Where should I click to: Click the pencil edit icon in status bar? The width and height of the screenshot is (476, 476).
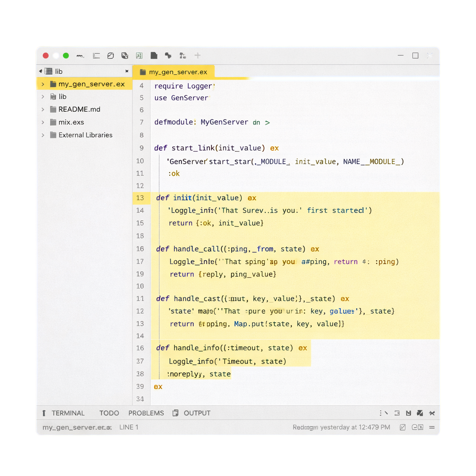403,427
